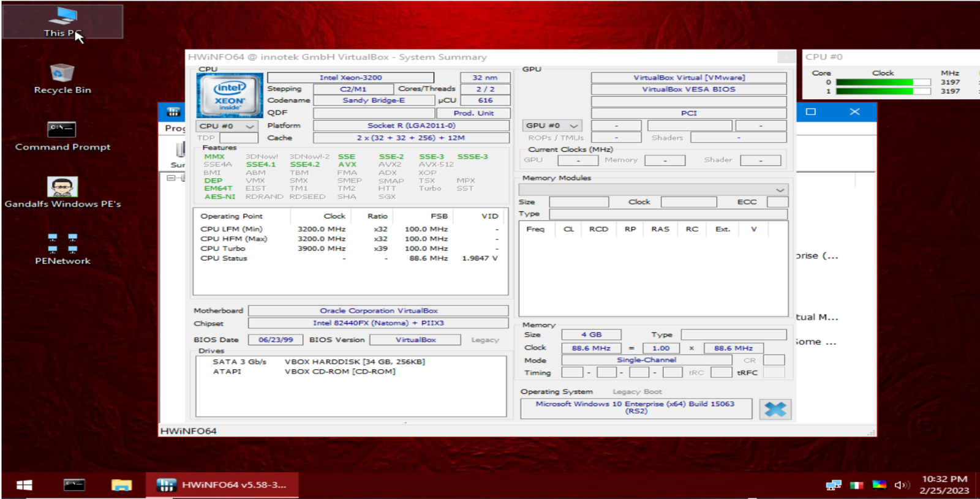Click the Core 0 clock bar

883,82
